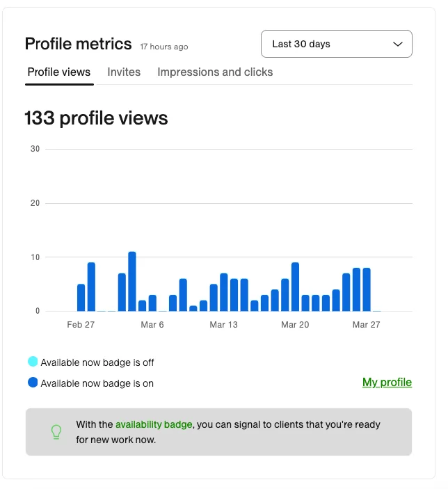Click the 133 profile views heading
This screenshot has width=448, height=489.
(x=96, y=118)
